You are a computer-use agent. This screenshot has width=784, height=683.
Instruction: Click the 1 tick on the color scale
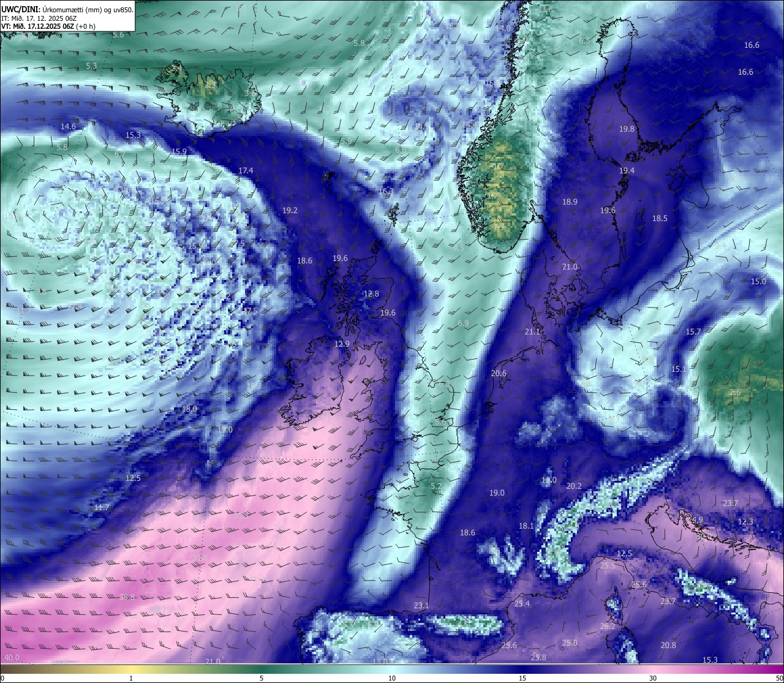click(132, 678)
